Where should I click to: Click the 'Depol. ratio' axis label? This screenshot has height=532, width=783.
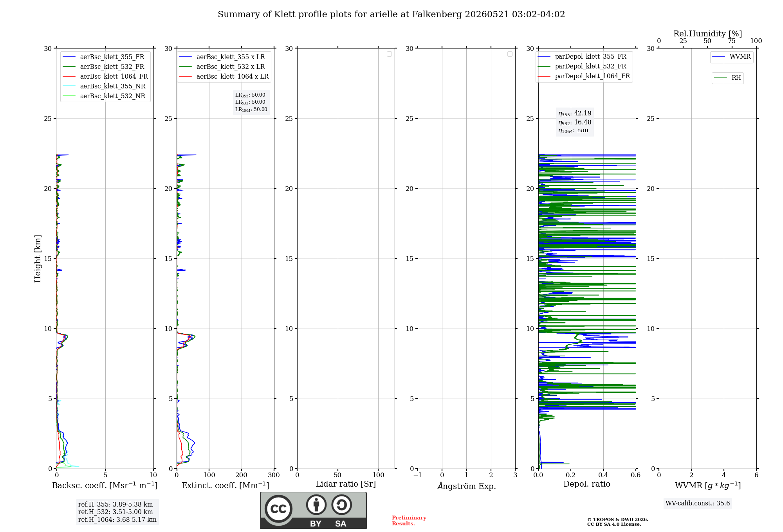click(x=587, y=484)
